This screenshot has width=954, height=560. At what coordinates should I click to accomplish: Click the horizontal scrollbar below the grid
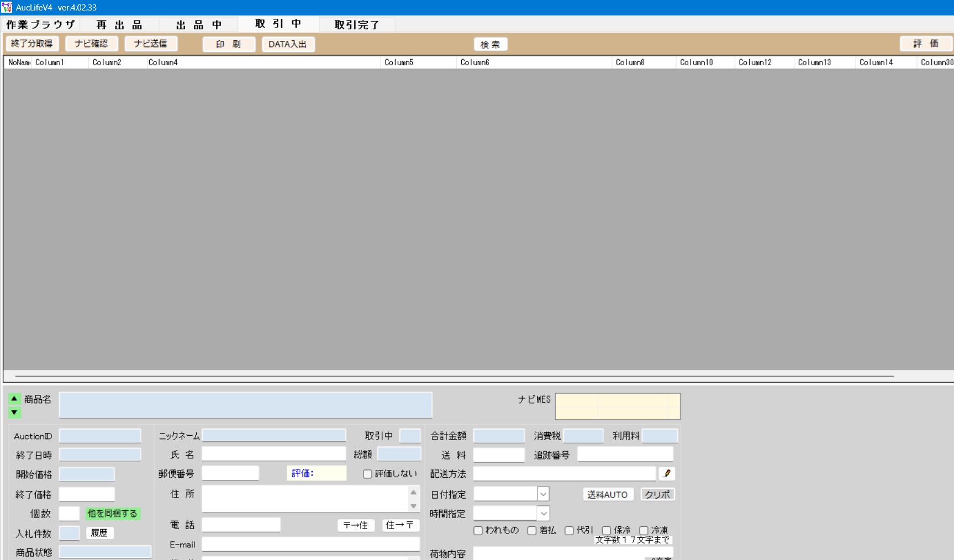coord(454,376)
